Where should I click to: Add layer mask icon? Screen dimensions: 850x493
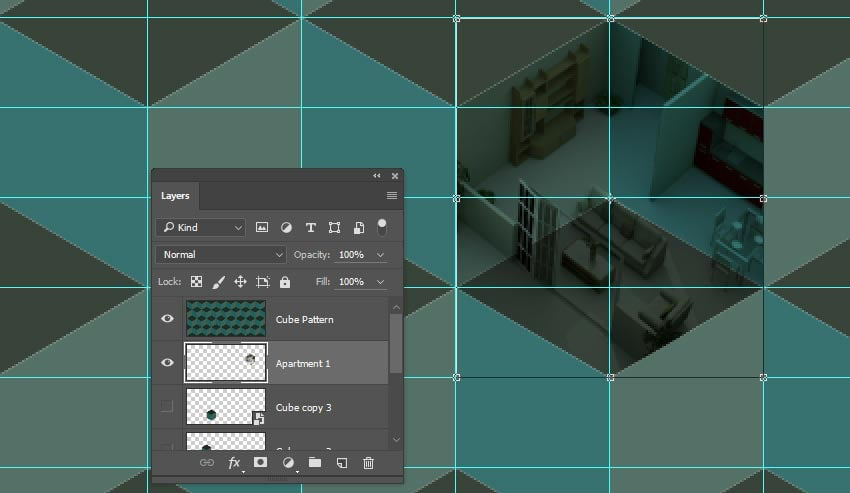[260, 462]
